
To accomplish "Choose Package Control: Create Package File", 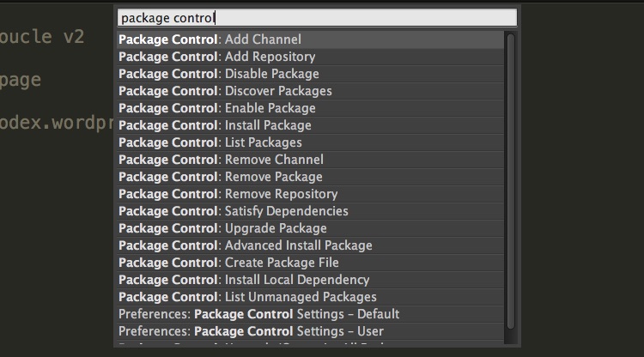I will [311, 263].
